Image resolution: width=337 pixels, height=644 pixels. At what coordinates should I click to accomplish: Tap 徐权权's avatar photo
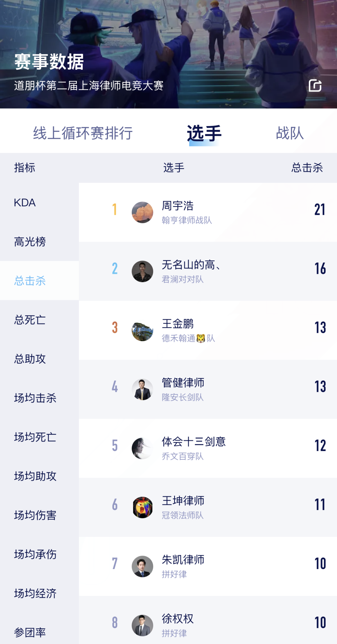click(142, 625)
